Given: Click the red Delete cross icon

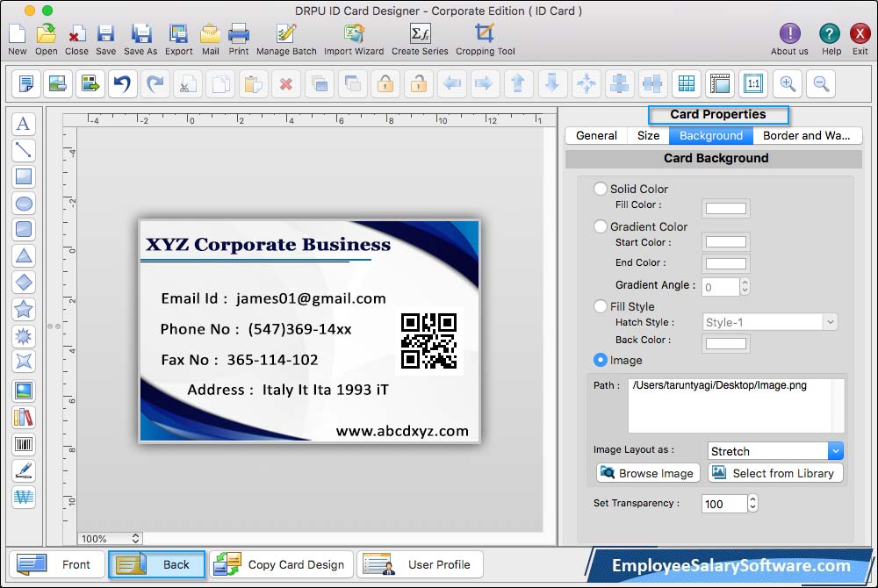Looking at the screenshot, I should [x=285, y=84].
